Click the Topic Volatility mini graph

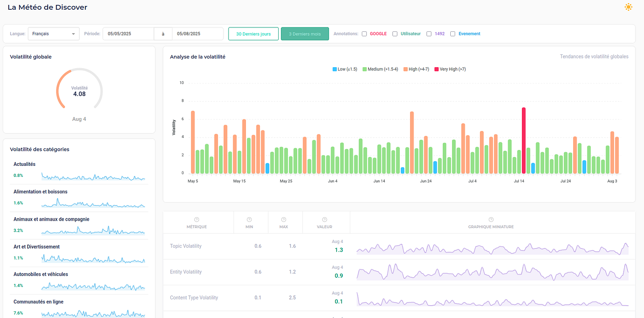tap(493, 249)
